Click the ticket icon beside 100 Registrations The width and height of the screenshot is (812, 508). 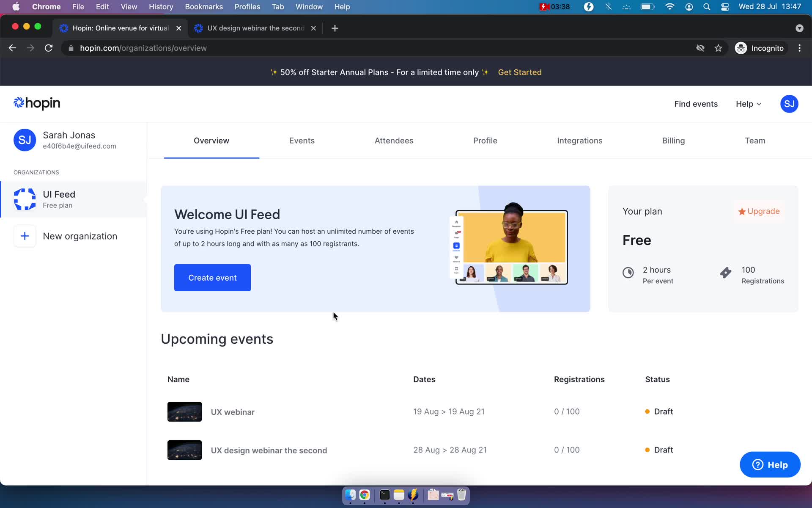coord(726,273)
